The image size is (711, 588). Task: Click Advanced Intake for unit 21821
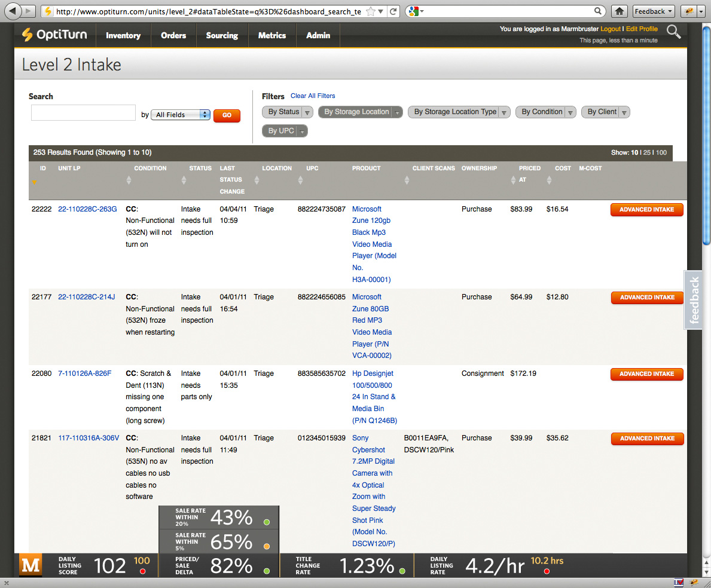(646, 439)
